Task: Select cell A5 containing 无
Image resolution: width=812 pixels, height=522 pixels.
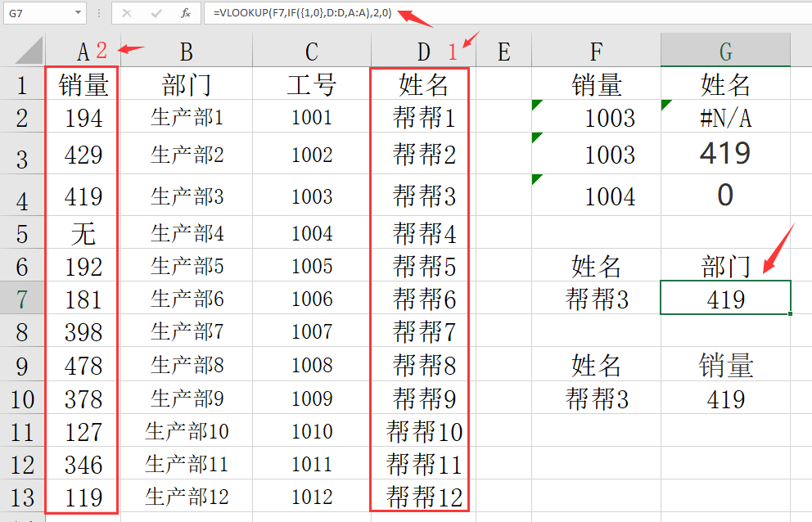Action: (83, 232)
